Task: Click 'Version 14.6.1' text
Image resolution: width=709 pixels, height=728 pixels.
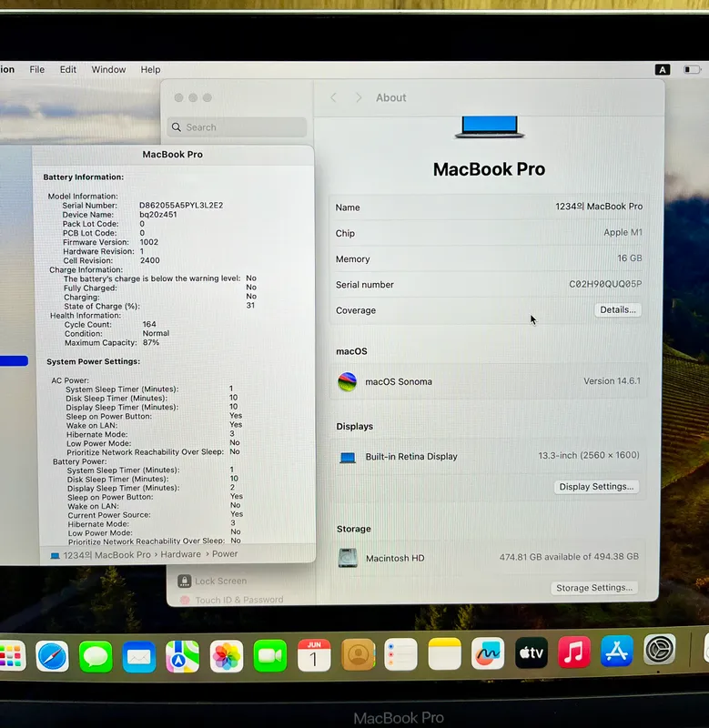Action: click(612, 381)
